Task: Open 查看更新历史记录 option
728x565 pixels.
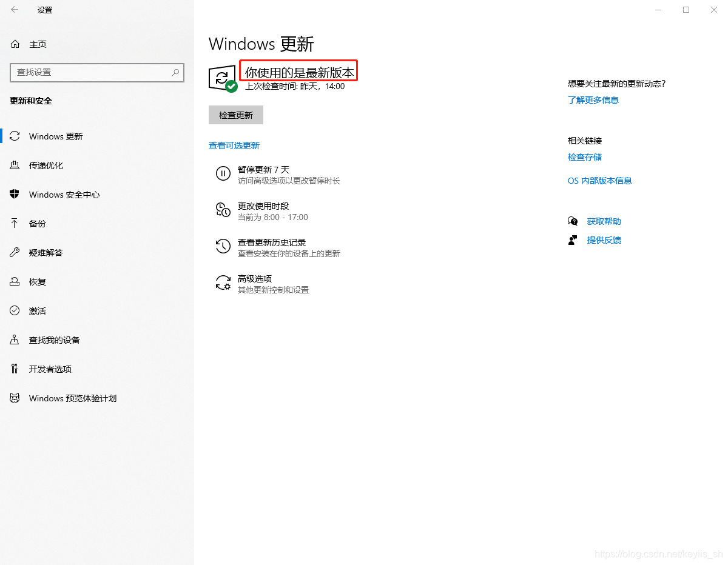Action: (272, 242)
